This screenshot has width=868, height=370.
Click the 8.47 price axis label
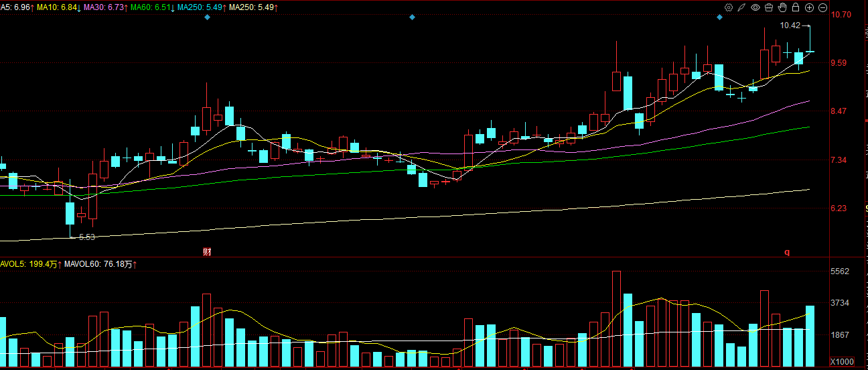[x=840, y=111]
